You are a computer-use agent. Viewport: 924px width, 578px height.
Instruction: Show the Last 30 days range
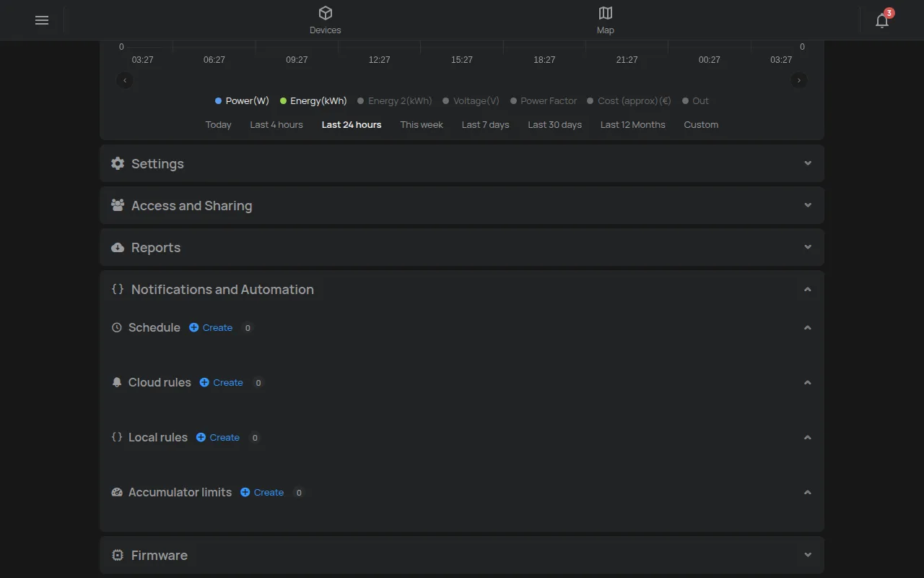[555, 125]
